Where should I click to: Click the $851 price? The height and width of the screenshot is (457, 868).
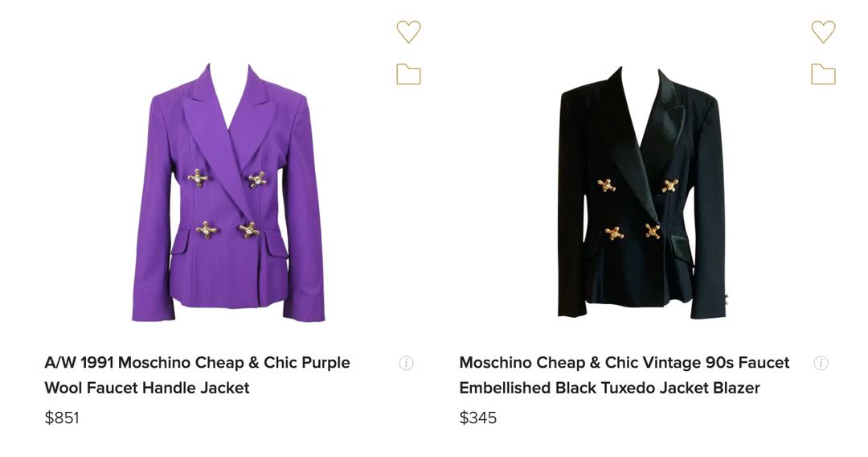(62, 418)
